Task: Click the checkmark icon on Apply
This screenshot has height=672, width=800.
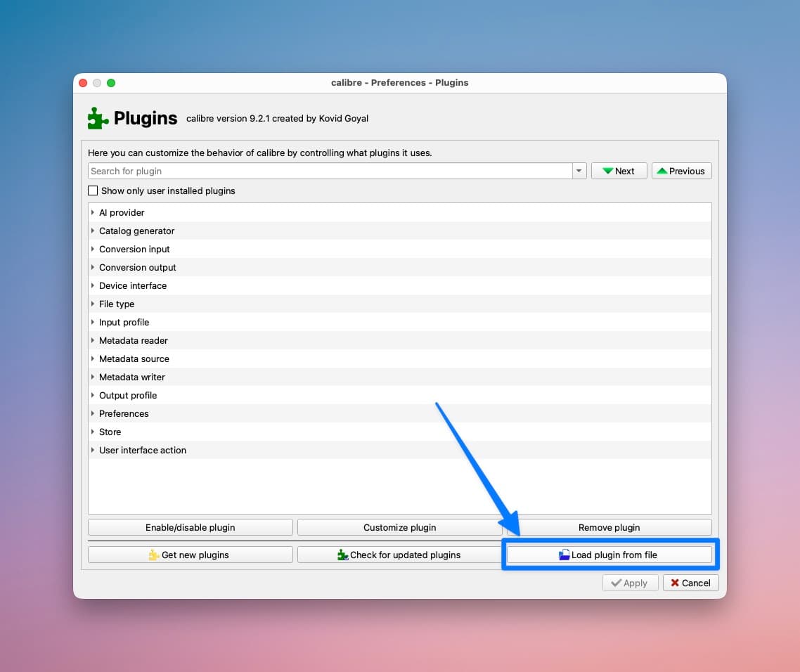Action: pyautogui.click(x=616, y=583)
